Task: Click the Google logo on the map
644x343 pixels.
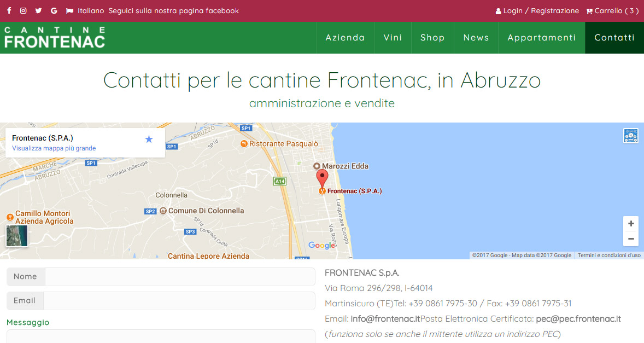Action: click(x=321, y=245)
